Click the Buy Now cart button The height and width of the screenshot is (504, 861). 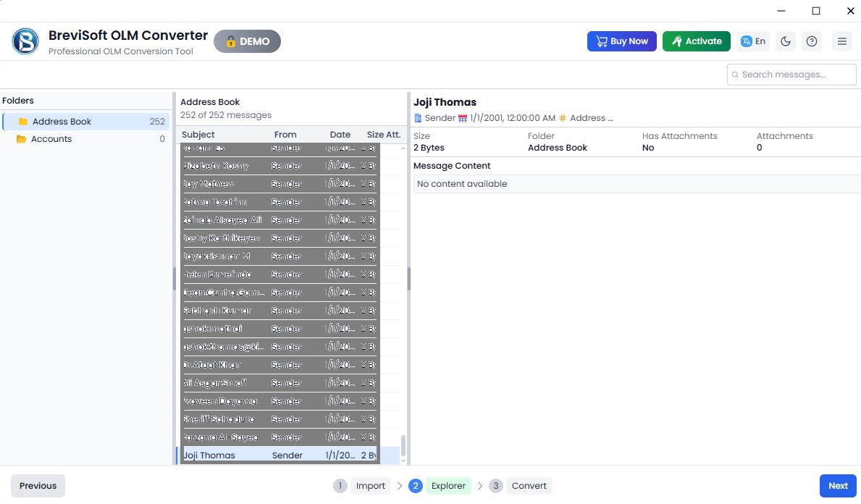click(x=621, y=41)
